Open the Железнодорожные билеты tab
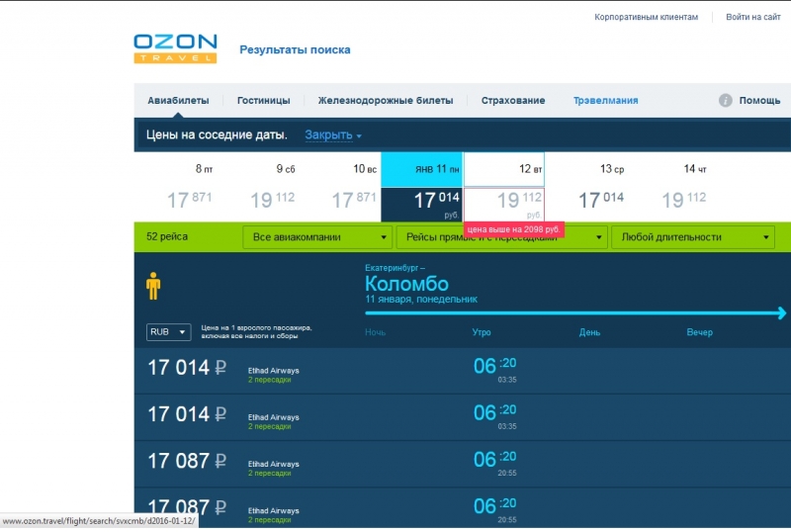 [385, 101]
